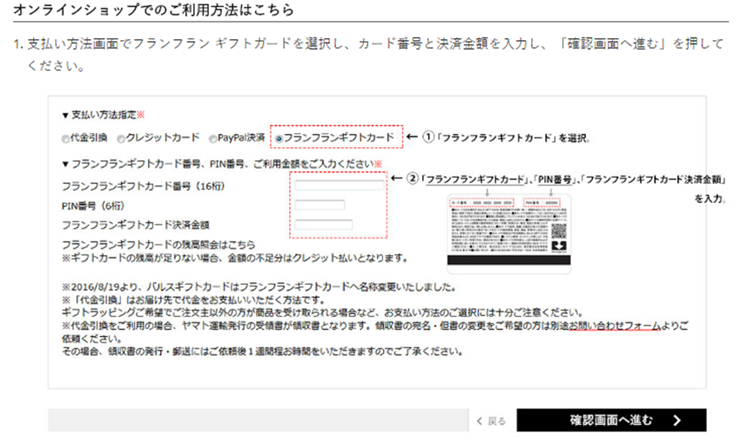Click the circled number 2 annotation

pos(412,179)
